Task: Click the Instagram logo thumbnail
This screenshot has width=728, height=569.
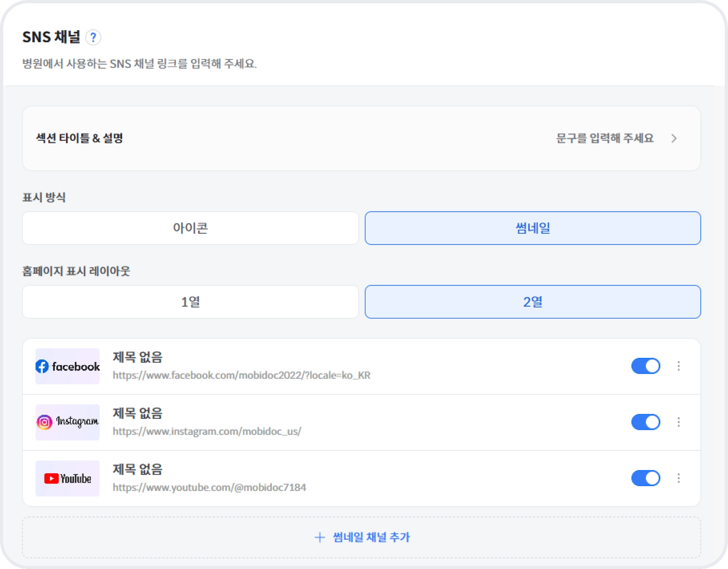Action: pyautogui.click(x=68, y=422)
